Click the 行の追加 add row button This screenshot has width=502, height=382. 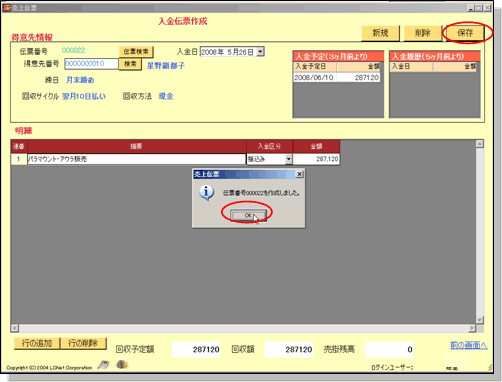pyautogui.click(x=37, y=343)
